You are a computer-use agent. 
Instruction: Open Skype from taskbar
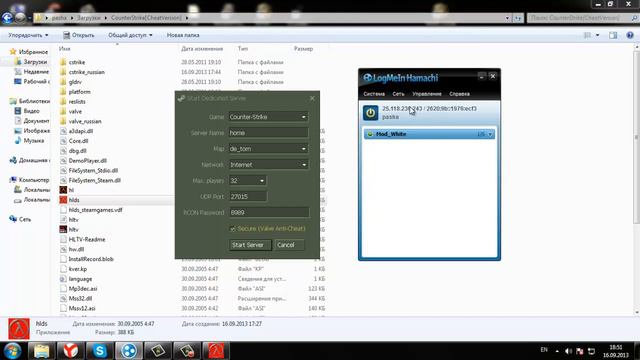pyautogui.click(x=100, y=351)
